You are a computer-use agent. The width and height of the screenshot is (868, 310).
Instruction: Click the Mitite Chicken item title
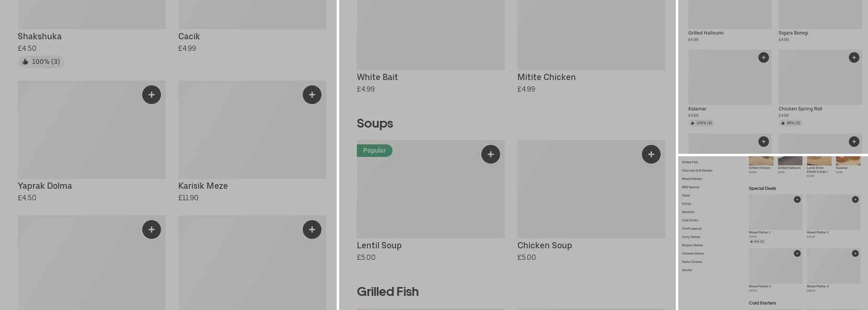point(546,77)
